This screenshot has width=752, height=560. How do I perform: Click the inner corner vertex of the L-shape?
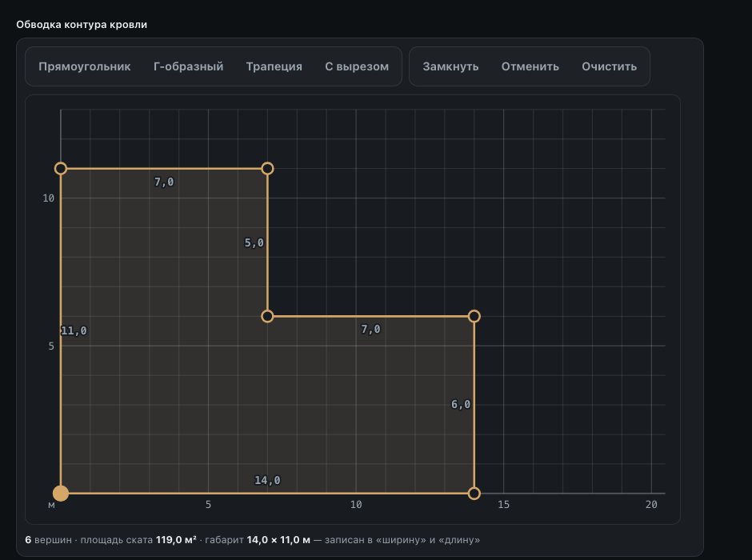click(268, 316)
